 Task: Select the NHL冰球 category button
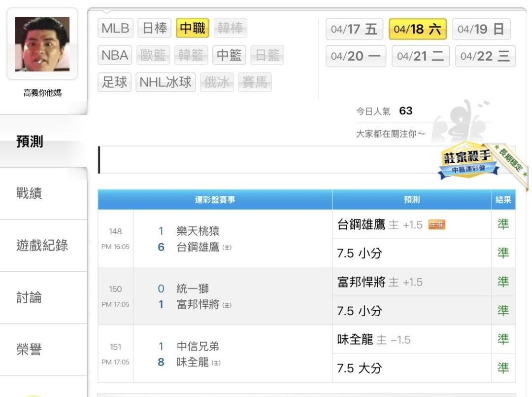[x=166, y=82]
